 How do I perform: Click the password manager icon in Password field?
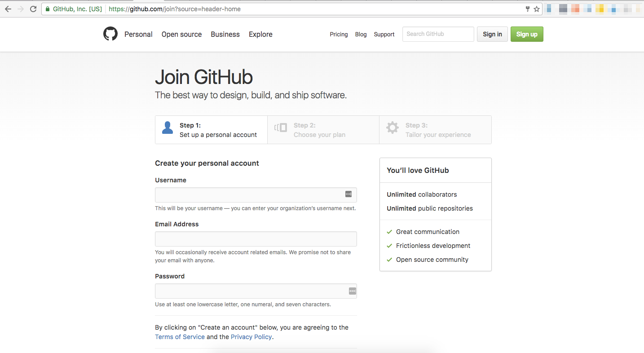(x=353, y=291)
